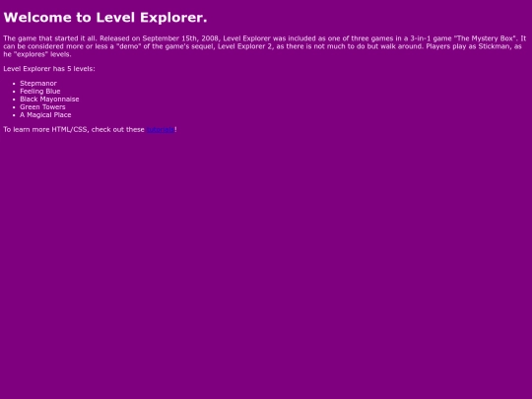Screen dimensions: 532x399
Task: Select the 'Black Mayonnaise' list item
Action: [49, 100]
